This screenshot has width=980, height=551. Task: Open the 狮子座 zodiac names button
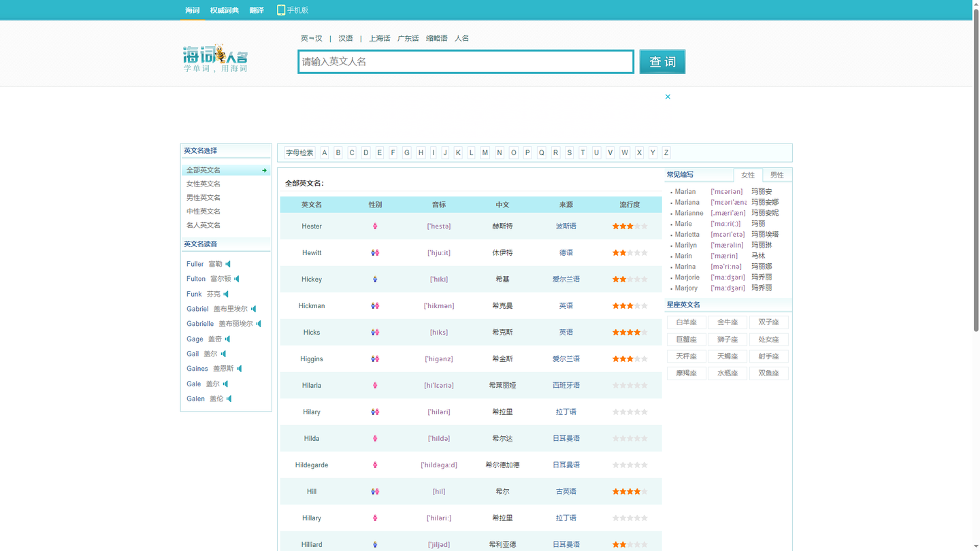pyautogui.click(x=728, y=339)
